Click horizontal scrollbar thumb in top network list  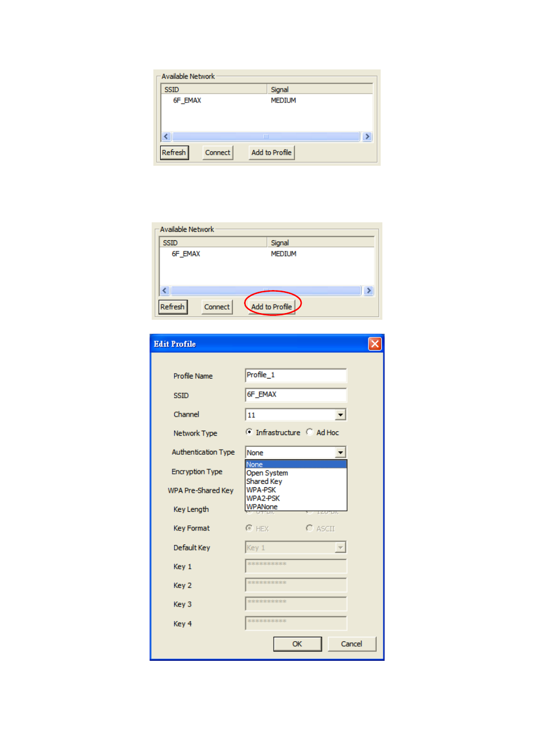tap(266, 137)
